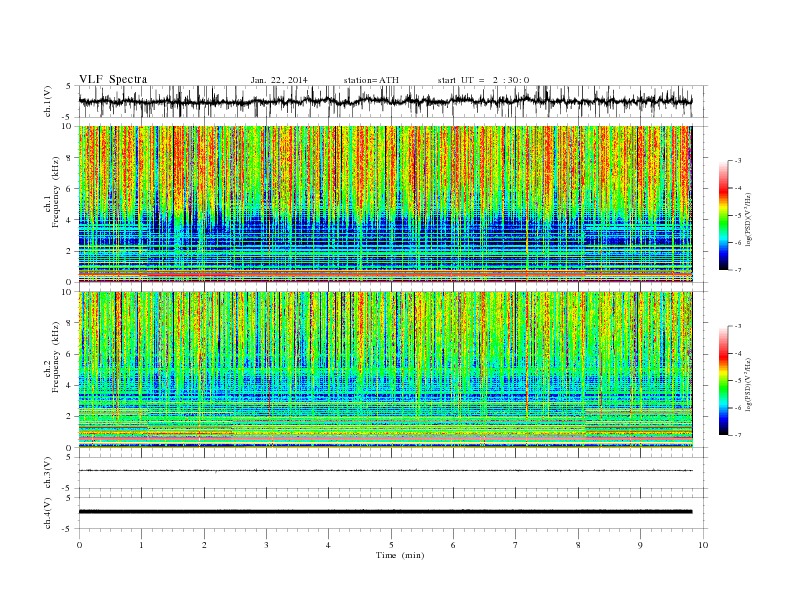The height and width of the screenshot is (612, 792).
Task: Select the ch.2 "Frequency (kHz)" axis label
Action: 55,356
